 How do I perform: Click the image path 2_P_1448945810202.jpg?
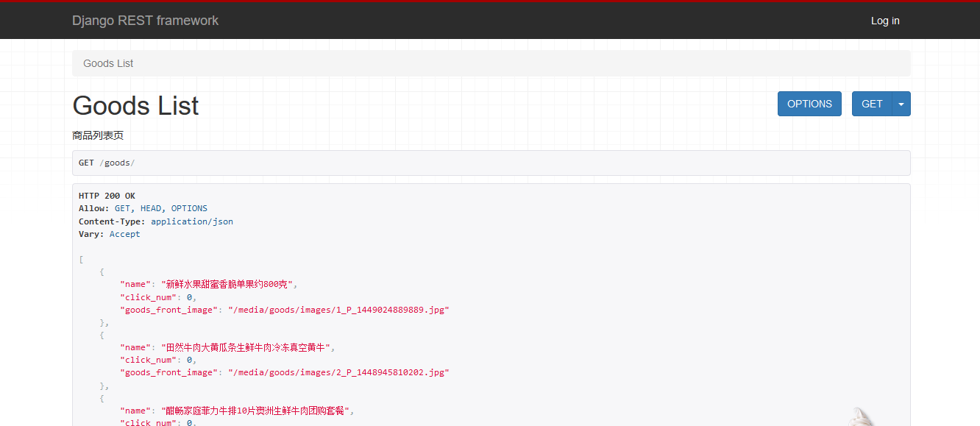tap(338, 372)
